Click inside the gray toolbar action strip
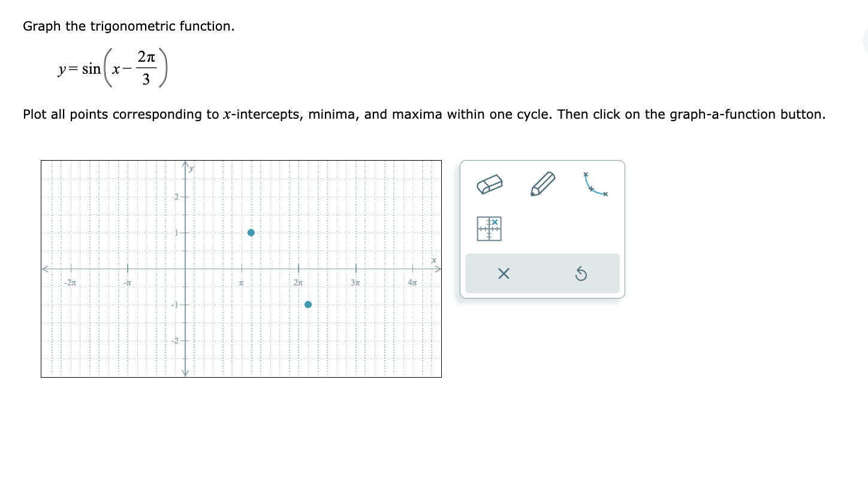This screenshot has width=868, height=482. 541,273
